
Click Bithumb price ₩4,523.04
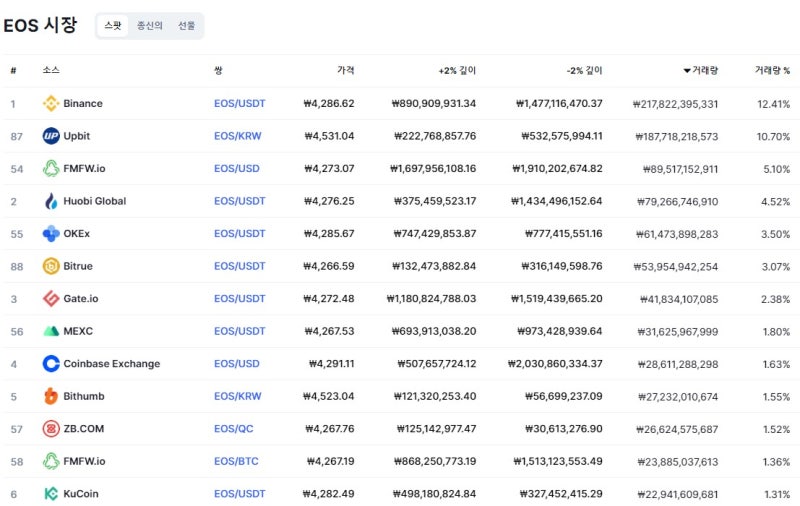point(329,396)
